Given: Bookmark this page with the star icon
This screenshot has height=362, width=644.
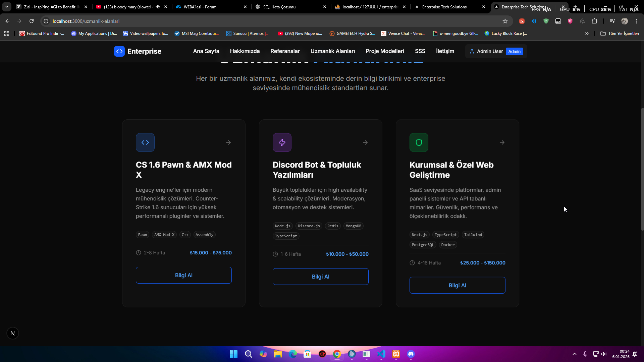Looking at the screenshot, I should coord(505,21).
